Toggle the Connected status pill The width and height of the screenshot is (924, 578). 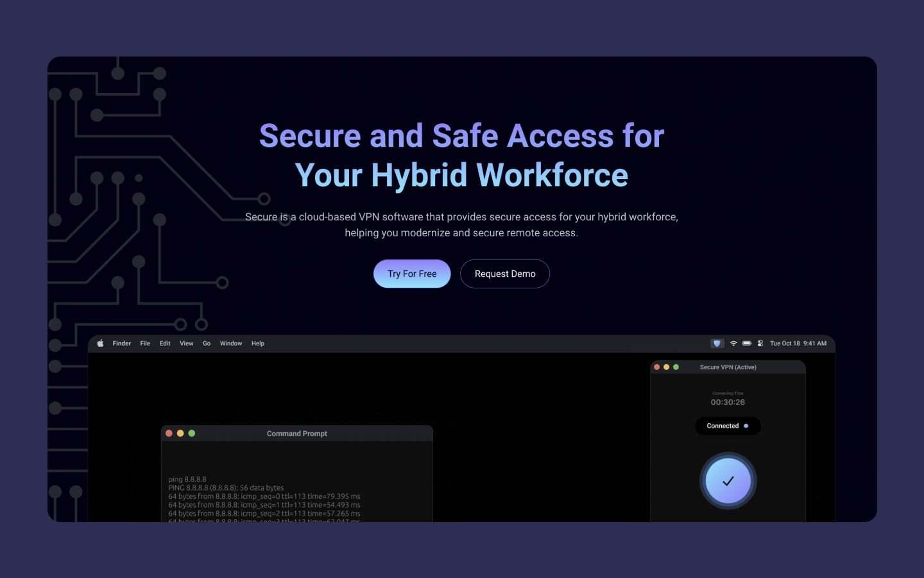point(728,426)
